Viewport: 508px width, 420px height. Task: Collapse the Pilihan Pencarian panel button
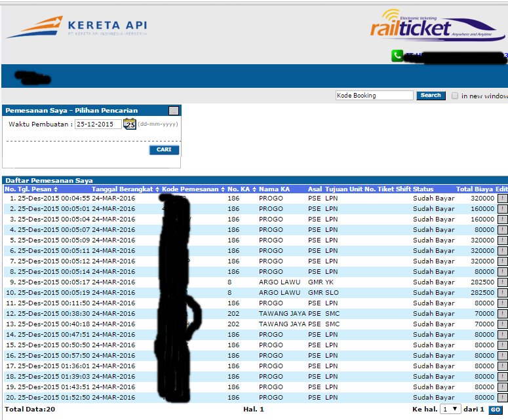click(x=174, y=111)
